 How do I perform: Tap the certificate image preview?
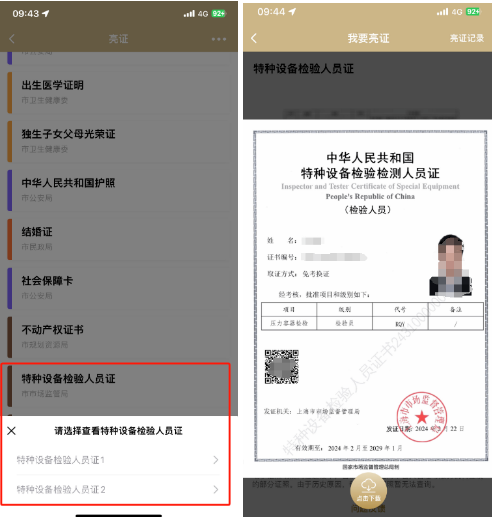click(x=370, y=296)
